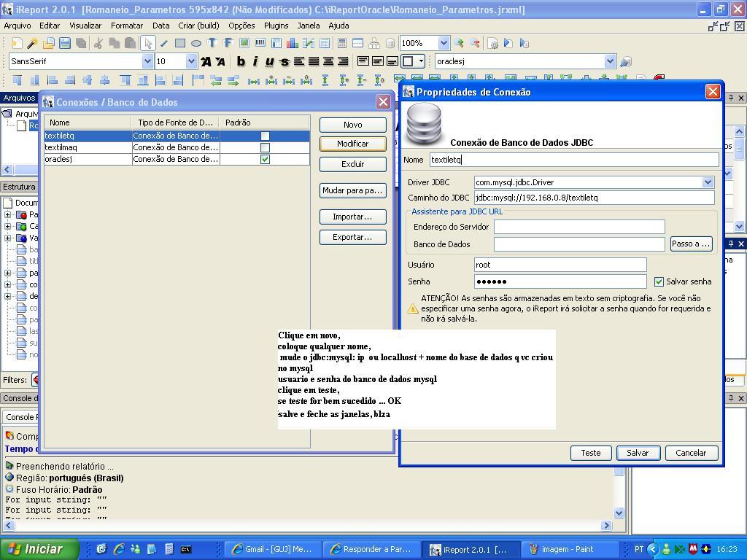The width and height of the screenshot is (747, 560).
Task: Open the border style dropdown arrow
Action: 421,61
